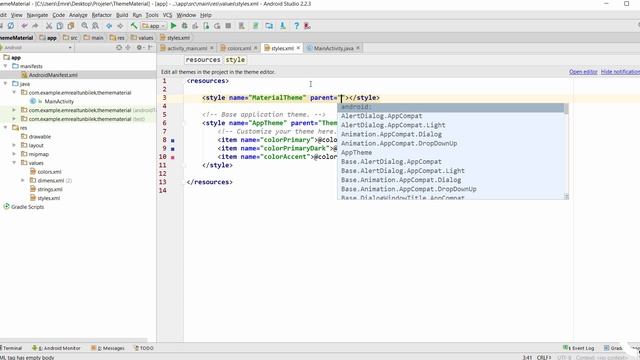This screenshot has height=360, width=640.
Task: Close the styles.xml editor tab
Action: coord(298,48)
